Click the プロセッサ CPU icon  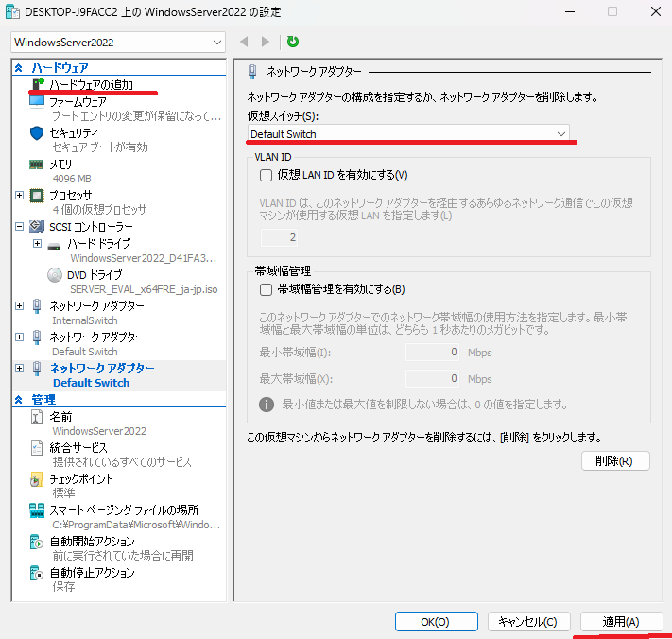tap(37, 196)
